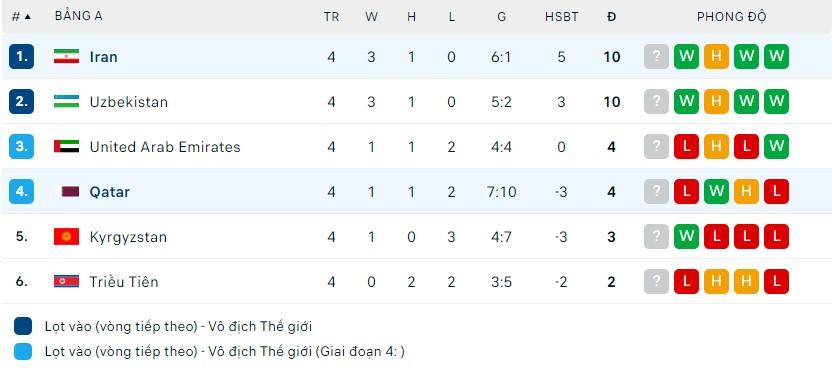This screenshot has height=372, width=838.
Task: Sort standings by Đ points column
Action: 611,17
